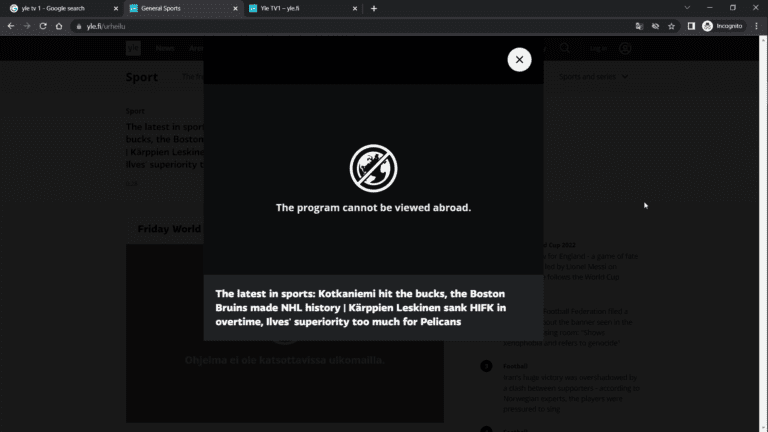Toggle the browser side panel icon
768x432 pixels.
pyautogui.click(x=691, y=26)
